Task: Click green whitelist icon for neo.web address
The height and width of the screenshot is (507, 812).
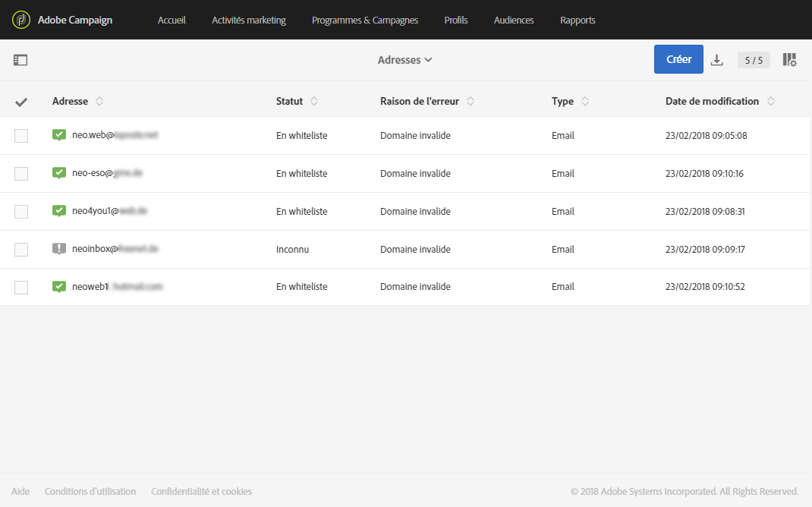Action: click(x=59, y=135)
